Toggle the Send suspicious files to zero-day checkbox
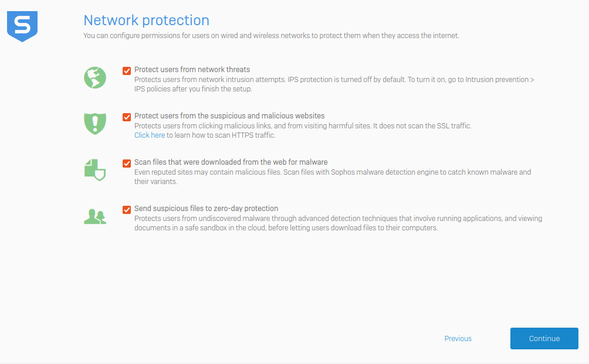 pyautogui.click(x=127, y=209)
